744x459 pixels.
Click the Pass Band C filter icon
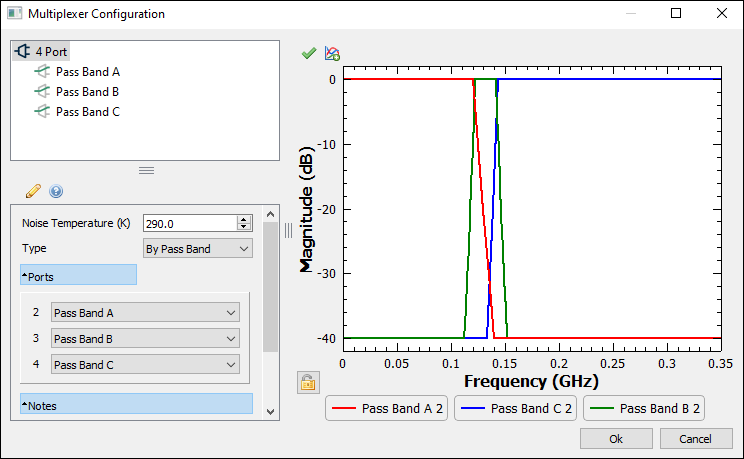[x=42, y=111]
